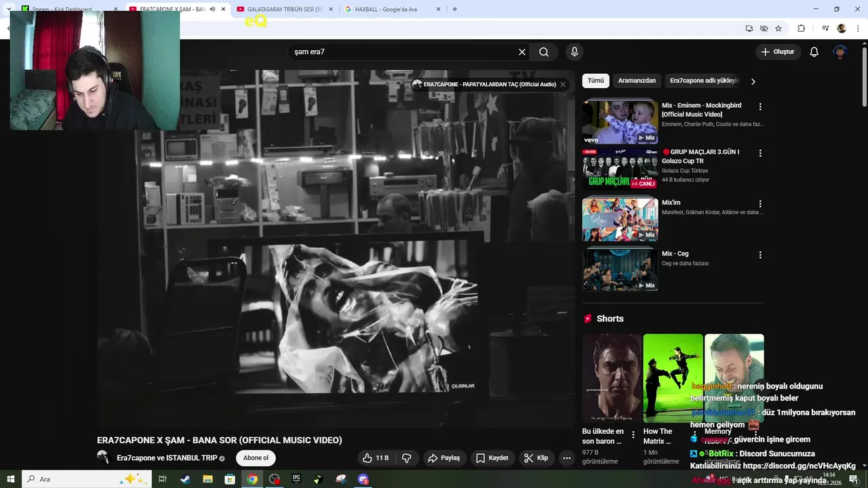Dismiss the PAPATYALARDAN TAÇ info card
Image resolution: width=868 pixels, height=488 pixels.
[x=563, y=85]
